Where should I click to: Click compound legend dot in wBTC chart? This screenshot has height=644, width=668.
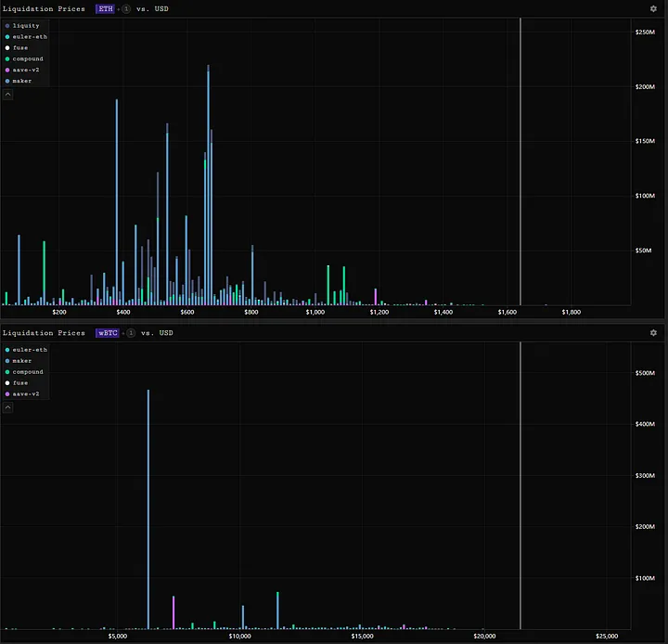7,372
